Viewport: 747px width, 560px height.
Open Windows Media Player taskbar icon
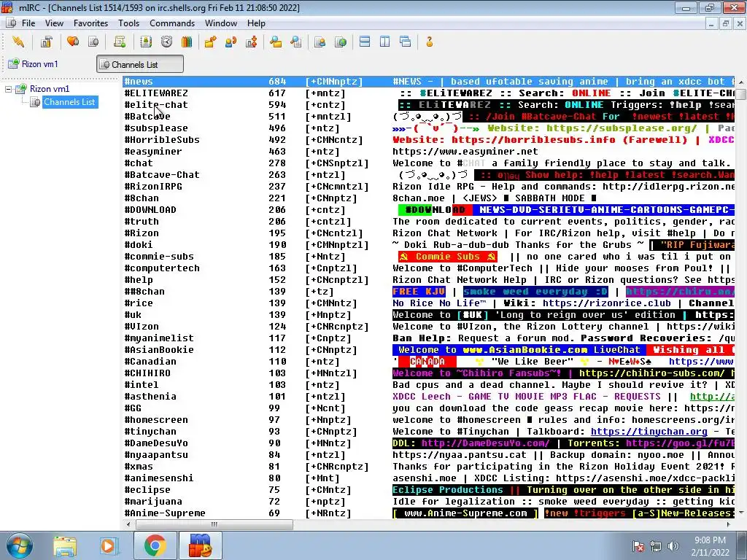click(x=108, y=545)
